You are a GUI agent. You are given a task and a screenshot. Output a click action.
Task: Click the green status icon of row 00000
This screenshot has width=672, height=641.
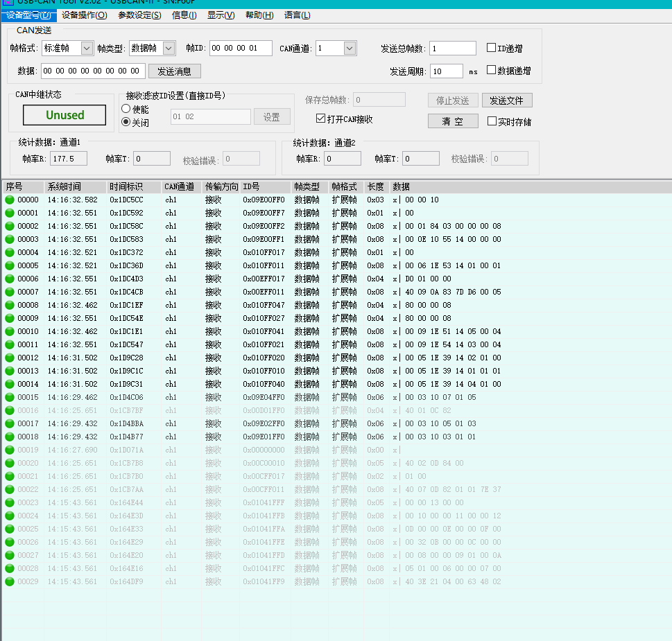pyautogui.click(x=10, y=200)
